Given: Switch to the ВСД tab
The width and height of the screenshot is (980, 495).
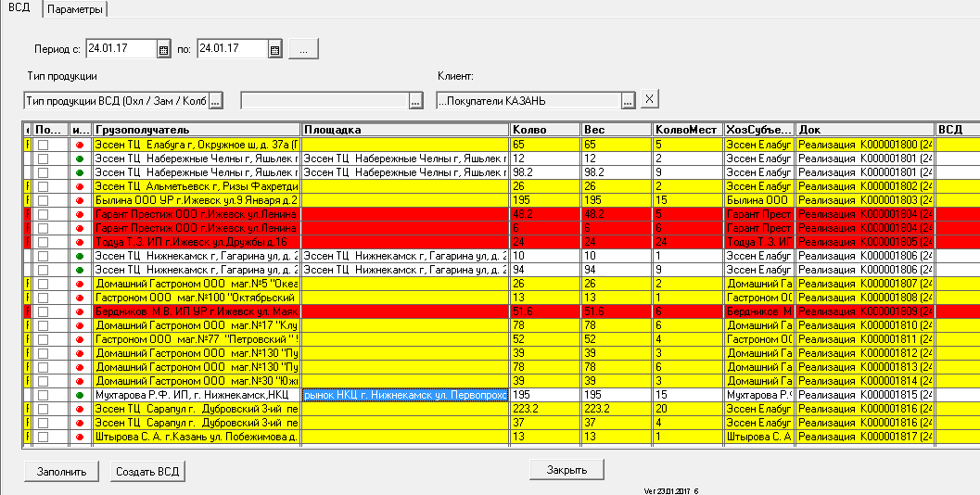Looking at the screenshot, I should coord(19,8).
